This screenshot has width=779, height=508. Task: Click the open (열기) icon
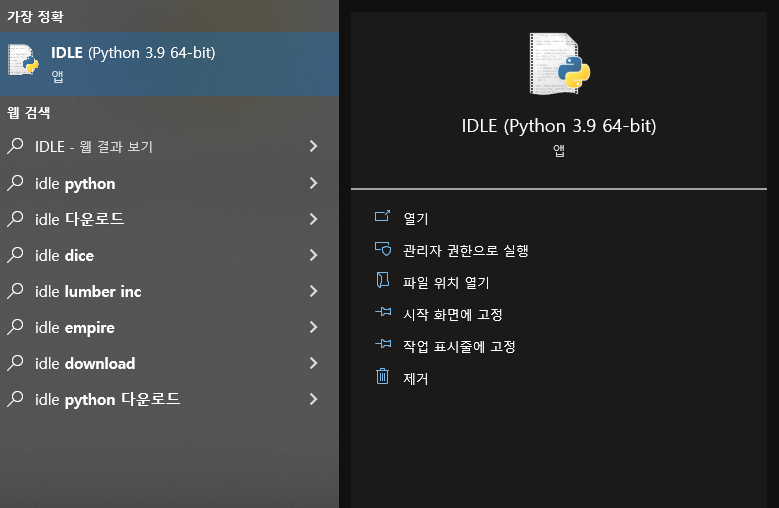click(382, 216)
